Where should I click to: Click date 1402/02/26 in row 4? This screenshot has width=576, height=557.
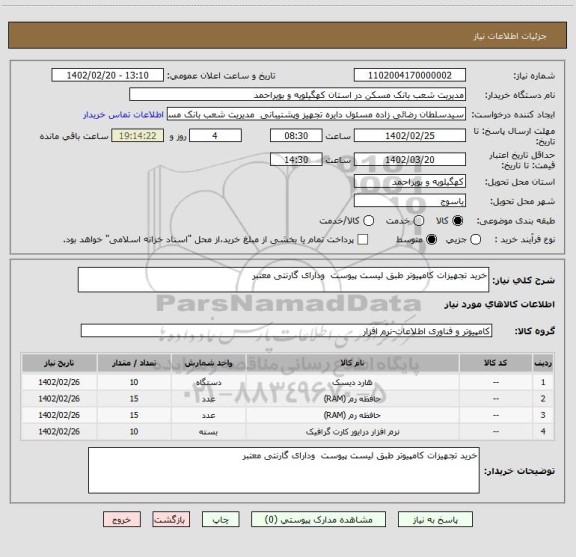[59, 432]
